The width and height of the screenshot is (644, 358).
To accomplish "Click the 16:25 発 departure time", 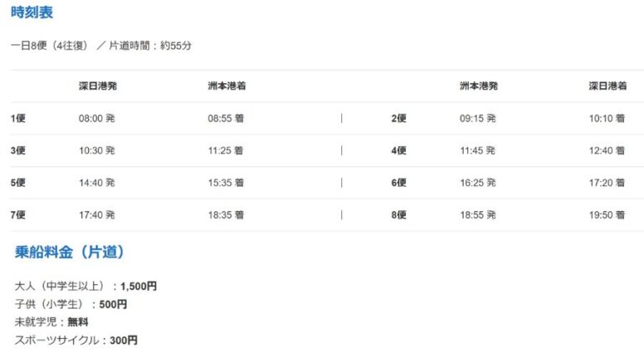I will (477, 183).
